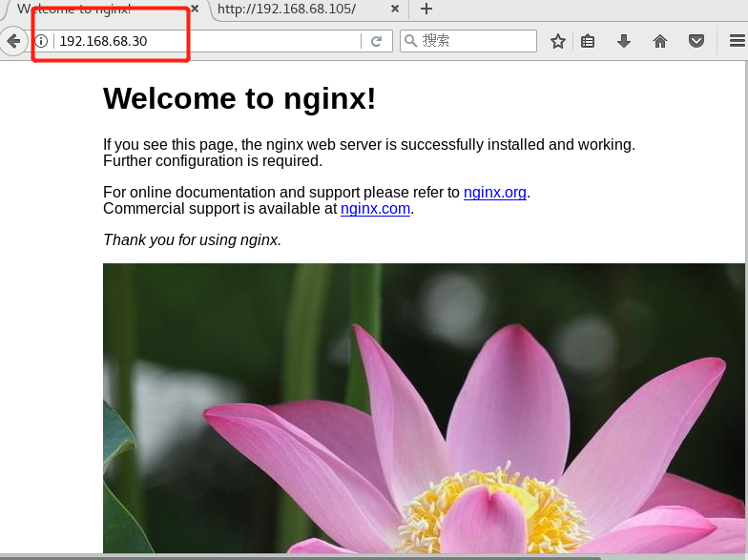Viewport: 748px width, 560px height.
Task: Reload the page with the refresh icon
Action: pos(376,41)
